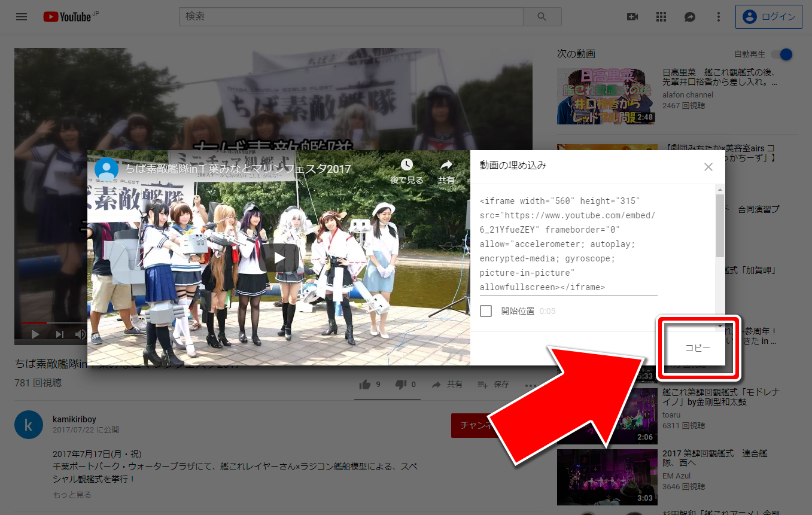Open the EM Azul channel link

pos(676,476)
